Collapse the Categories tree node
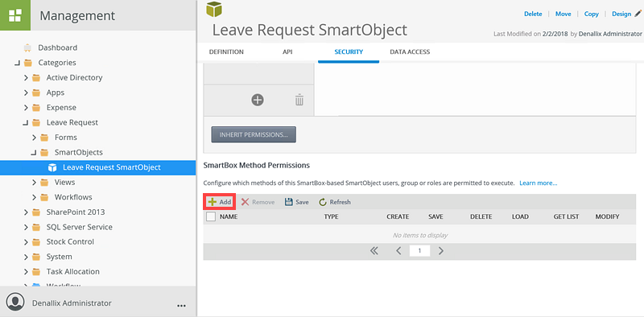644x317 pixels. 17,63
